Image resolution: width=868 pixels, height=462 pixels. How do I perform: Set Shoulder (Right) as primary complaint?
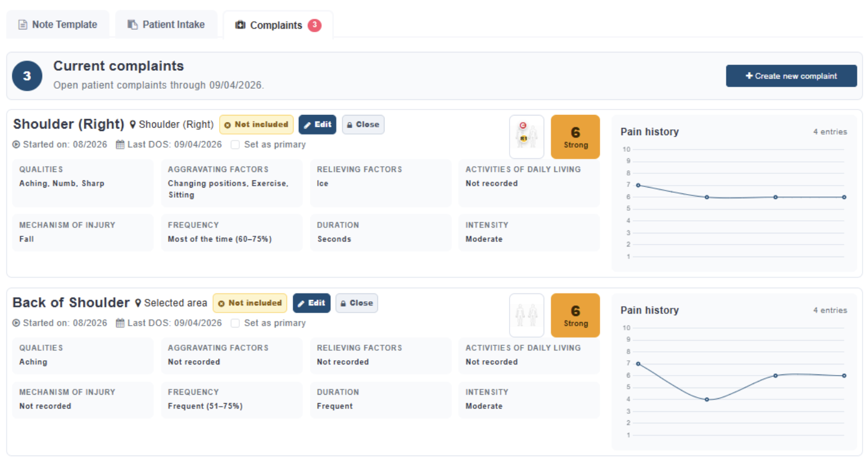(235, 145)
